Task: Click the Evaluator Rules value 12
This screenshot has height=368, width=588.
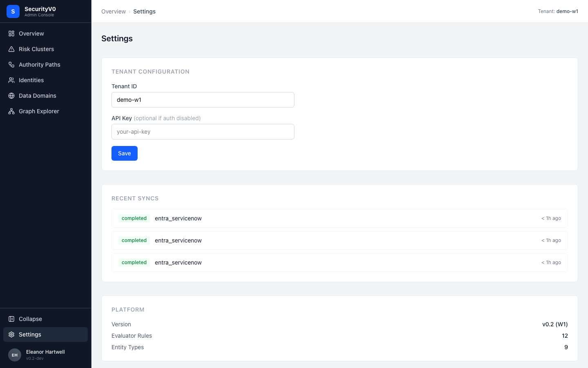Action: pos(565,336)
